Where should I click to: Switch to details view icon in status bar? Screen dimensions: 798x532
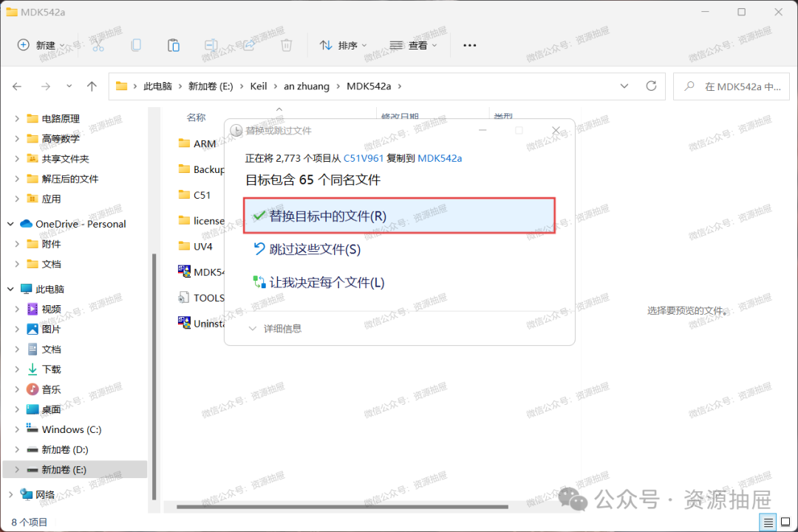tap(768, 522)
